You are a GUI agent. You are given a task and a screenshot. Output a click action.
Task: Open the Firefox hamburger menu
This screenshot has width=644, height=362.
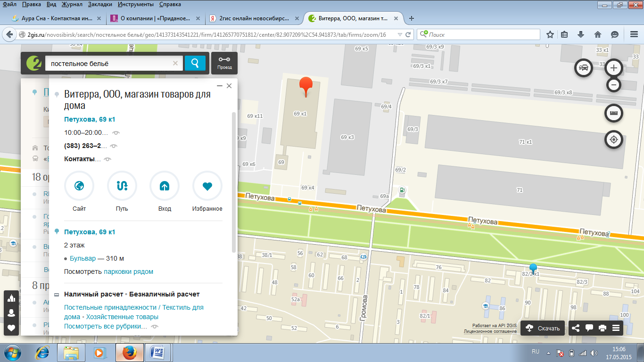tap(634, 34)
